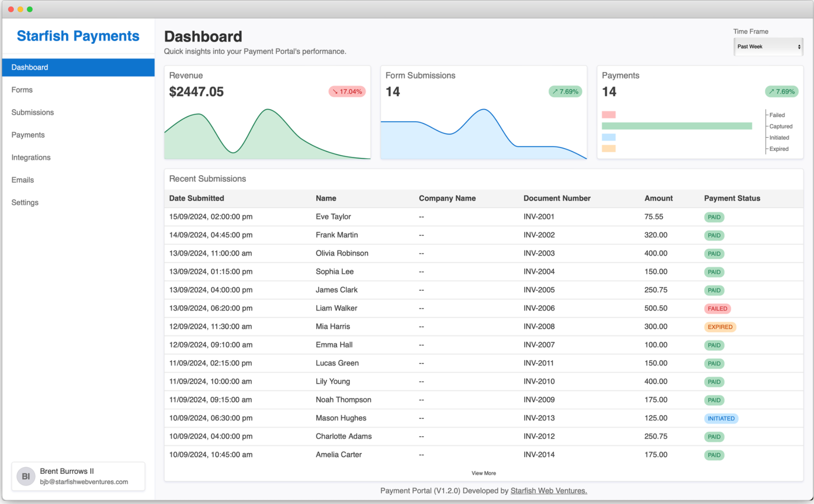Image resolution: width=814 pixels, height=504 pixels.
Task: Click the orange Expired bar
Action: coord(609,148)
